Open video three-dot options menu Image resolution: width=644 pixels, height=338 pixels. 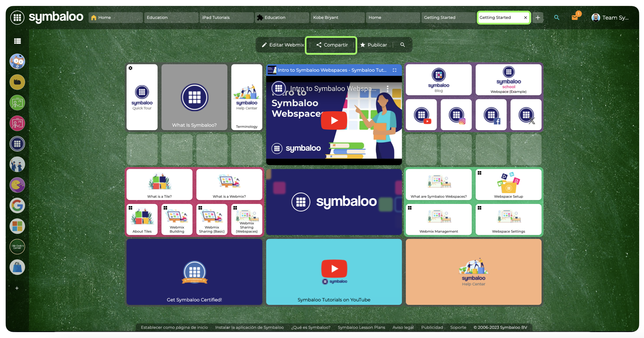388,89
